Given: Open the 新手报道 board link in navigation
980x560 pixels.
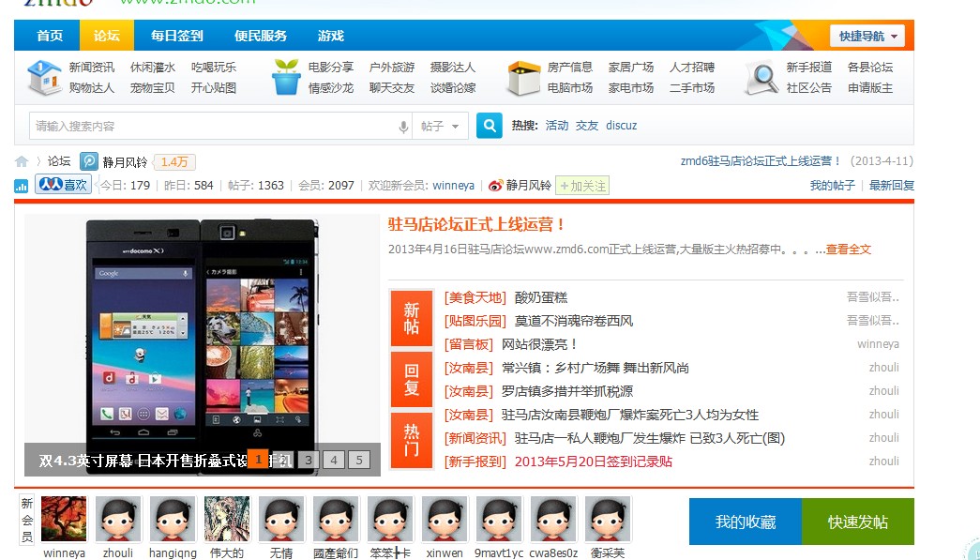Looking at the screenshot, I should coord(808,68).
